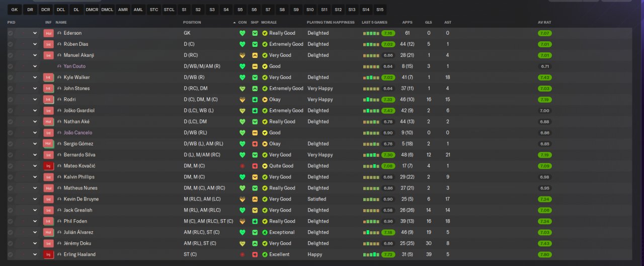The height and width of the screenshot is (266, 644).
Task: Open the position dropdown for Sergio Gómez
Action: point(35,144)
